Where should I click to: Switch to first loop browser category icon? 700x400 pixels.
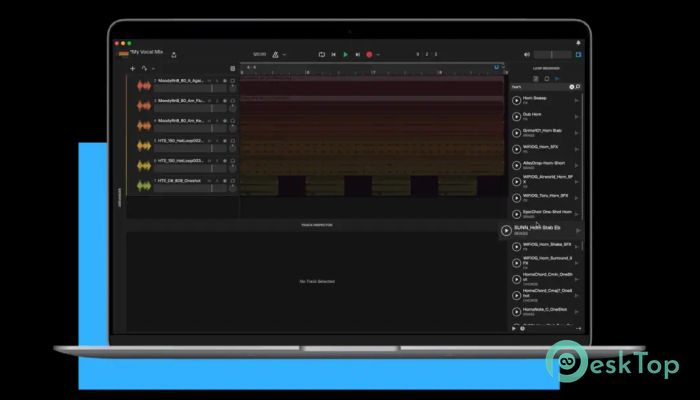click(x=536, y=79)
